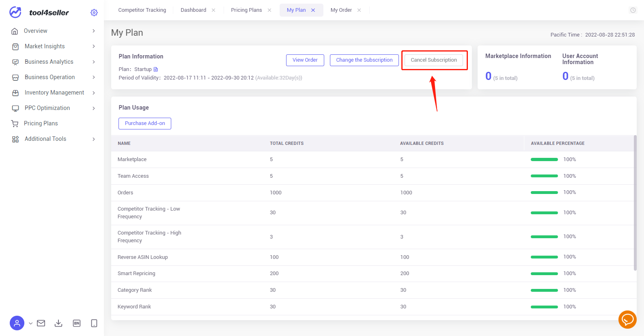Click the tool4seller logo
This screenshot has width=644, height=336.
tap(39, 13)
